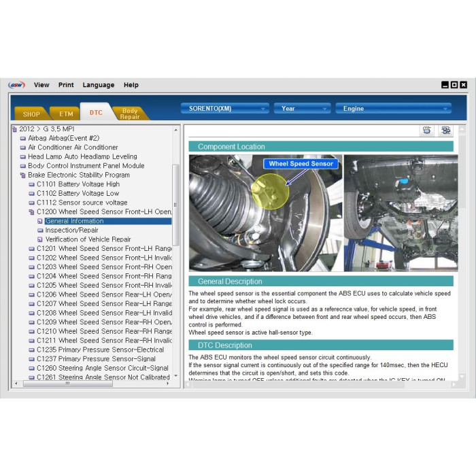This screenshot has width=476, height=476.
Task: Switch to the Body Repair tab
Action: [x=130, y=114]
